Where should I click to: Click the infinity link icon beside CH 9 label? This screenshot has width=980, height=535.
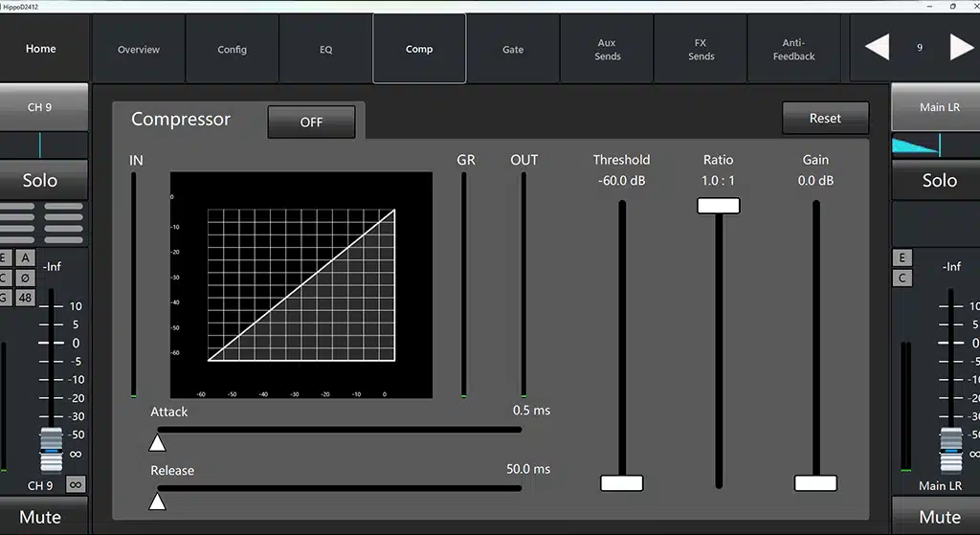(x=76, y=484)
